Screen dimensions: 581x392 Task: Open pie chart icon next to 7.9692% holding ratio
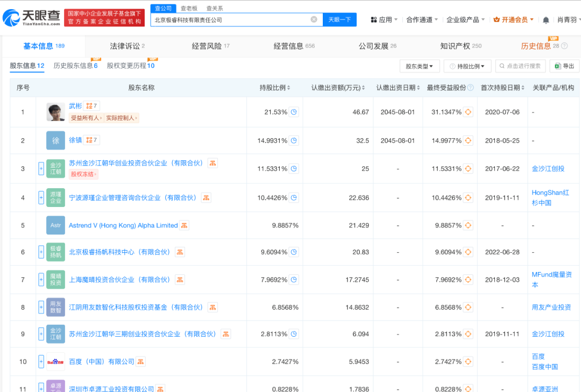coord(294,280)
